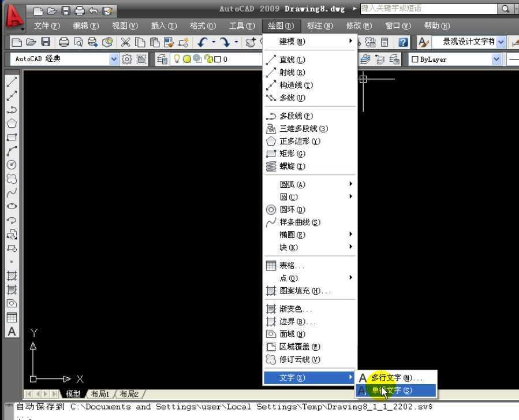Click the Cut scissors icon

125,42
